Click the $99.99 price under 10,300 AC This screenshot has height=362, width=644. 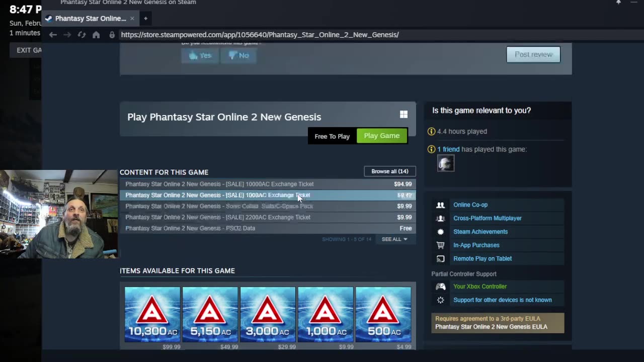171,347
